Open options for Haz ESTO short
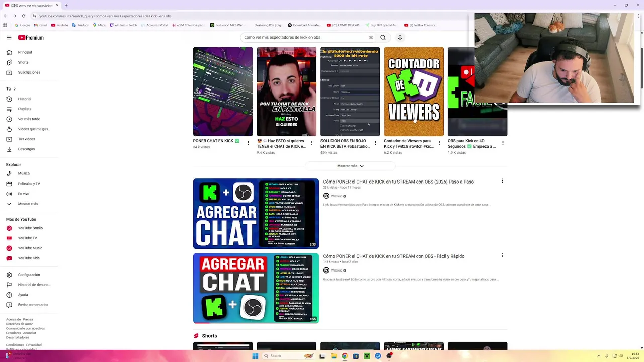 pyautogui.click(x=311, y=143)
